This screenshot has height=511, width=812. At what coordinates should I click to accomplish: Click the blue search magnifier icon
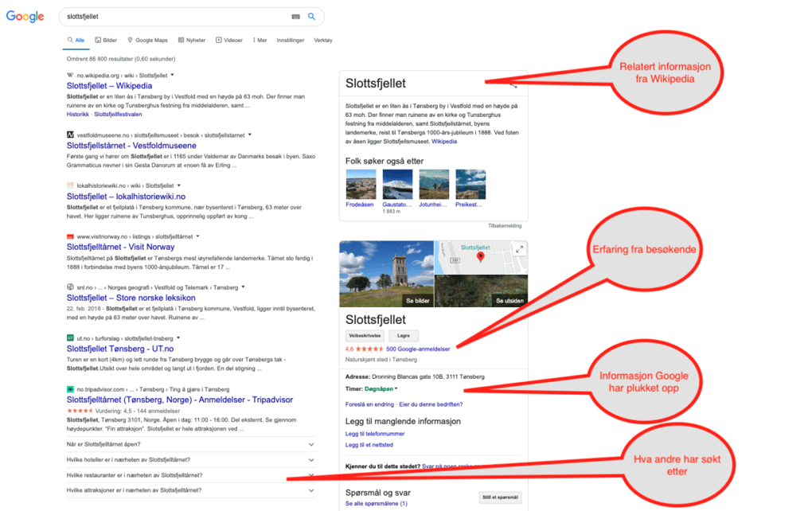click(312, 17)
